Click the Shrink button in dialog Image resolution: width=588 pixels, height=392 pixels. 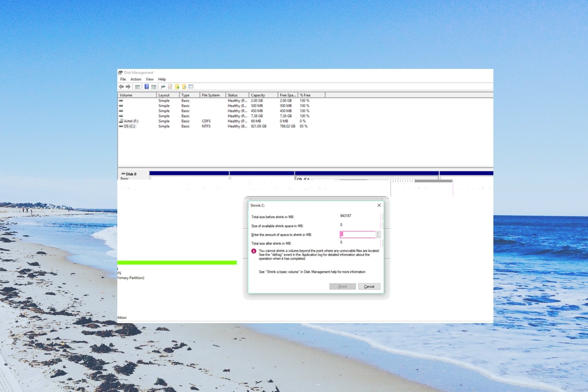click(x=342, y=287)
